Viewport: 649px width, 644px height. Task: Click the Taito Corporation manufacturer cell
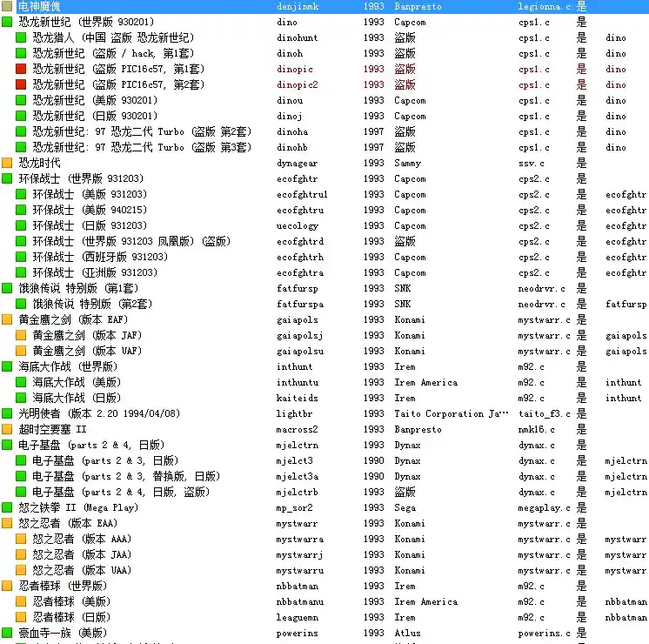tap(449, 413)
